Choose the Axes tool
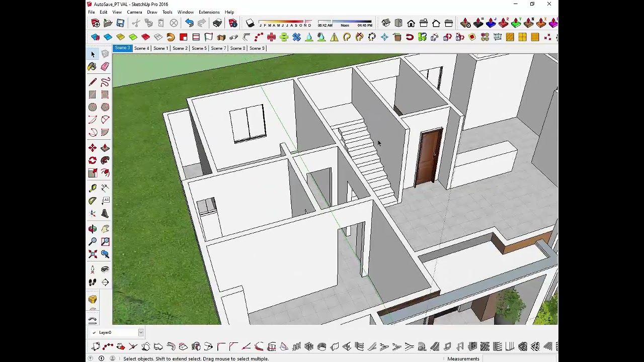Screen dimensions: 644x362 tap(93, 213)
